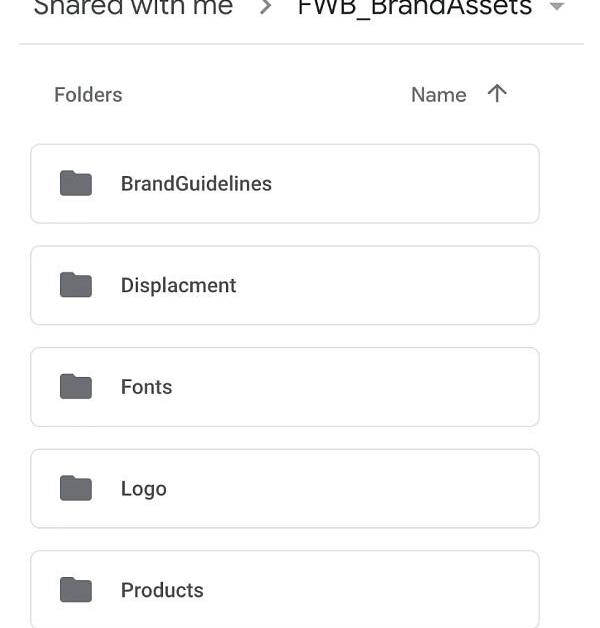Viewport: 600px width, 628px height.
Task: Select the Logo folder label
Action: tap(144, 489)
